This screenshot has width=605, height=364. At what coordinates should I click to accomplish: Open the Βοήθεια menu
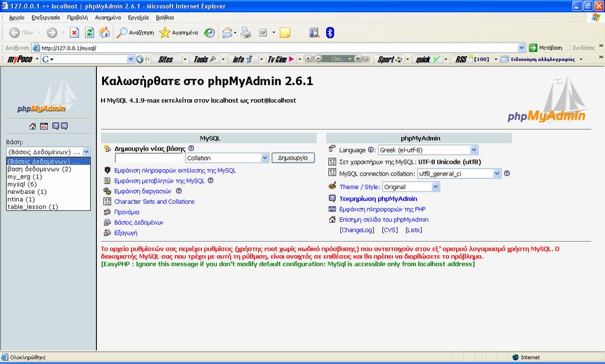165,18
